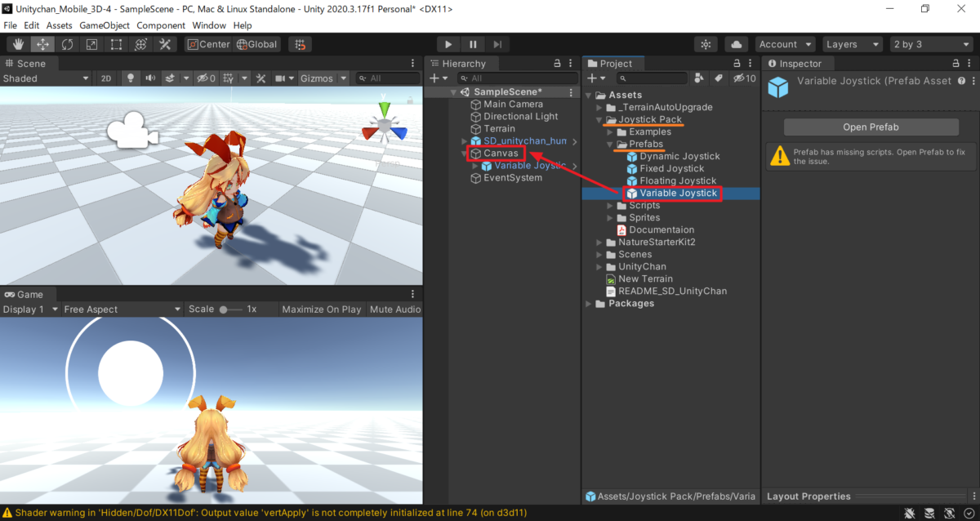Open the Free Aspect dropdown

coord(122,309)
